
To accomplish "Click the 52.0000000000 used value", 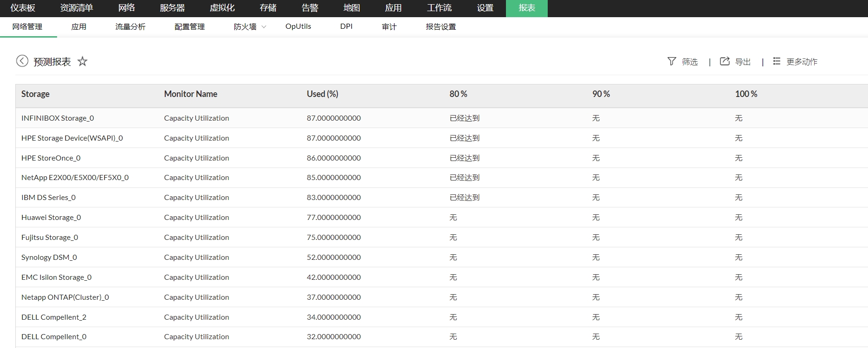I will (334, 258).
